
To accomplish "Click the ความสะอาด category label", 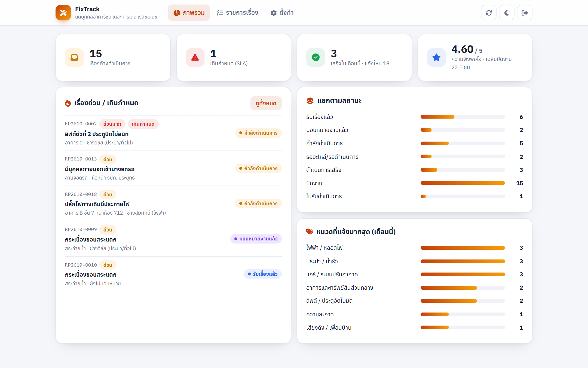I will pos(320,314).
